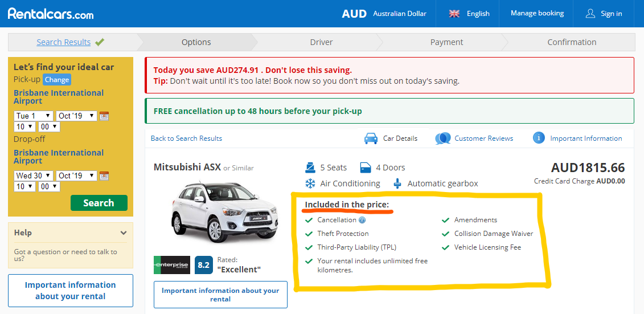Click the Mitsubishi ASX car image
Screen dimensions: 644x314
tap(224, 212)
